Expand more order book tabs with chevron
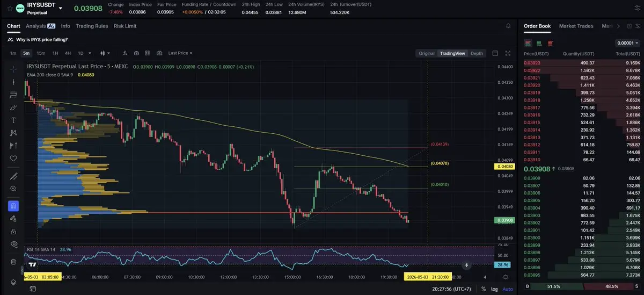This screenshot has height=295, width=644. point(618,26)
